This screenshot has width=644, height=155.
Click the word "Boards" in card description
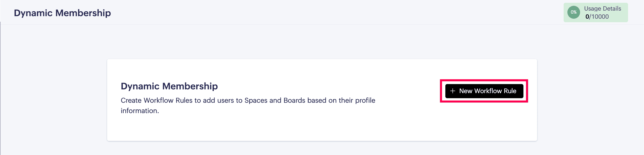click(x=294, y=100)
